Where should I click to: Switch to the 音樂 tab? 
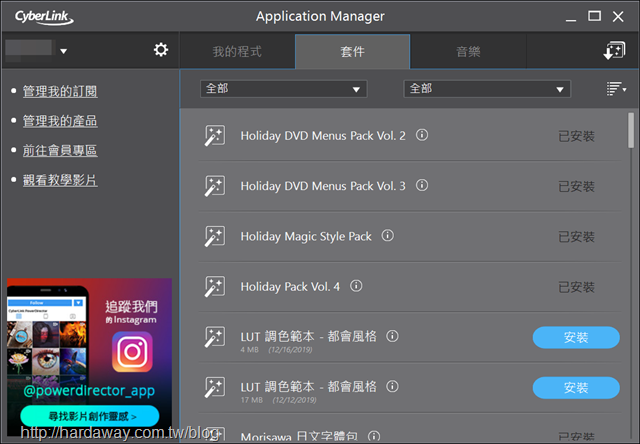468,51
